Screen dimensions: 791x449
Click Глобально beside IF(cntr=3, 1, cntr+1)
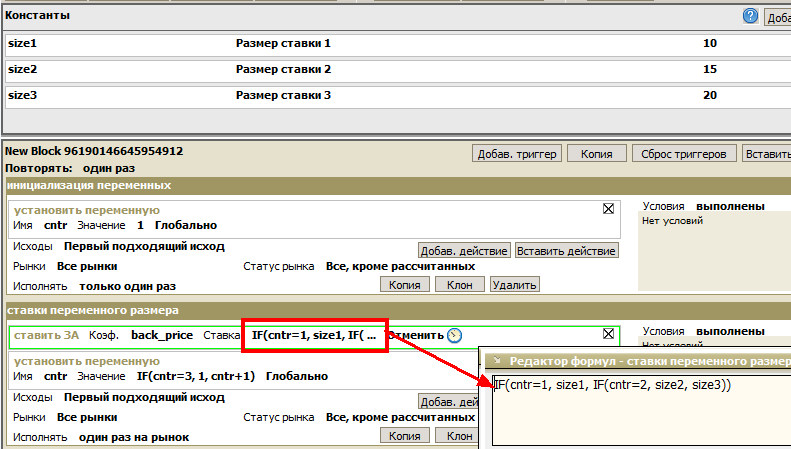(297, 376)
